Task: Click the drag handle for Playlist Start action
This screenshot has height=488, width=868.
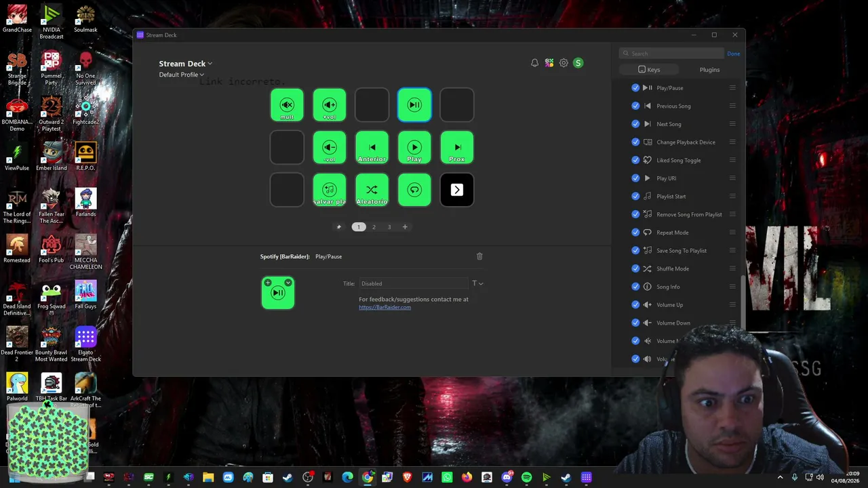Action: pyautogui.click(x=732, y=197)
